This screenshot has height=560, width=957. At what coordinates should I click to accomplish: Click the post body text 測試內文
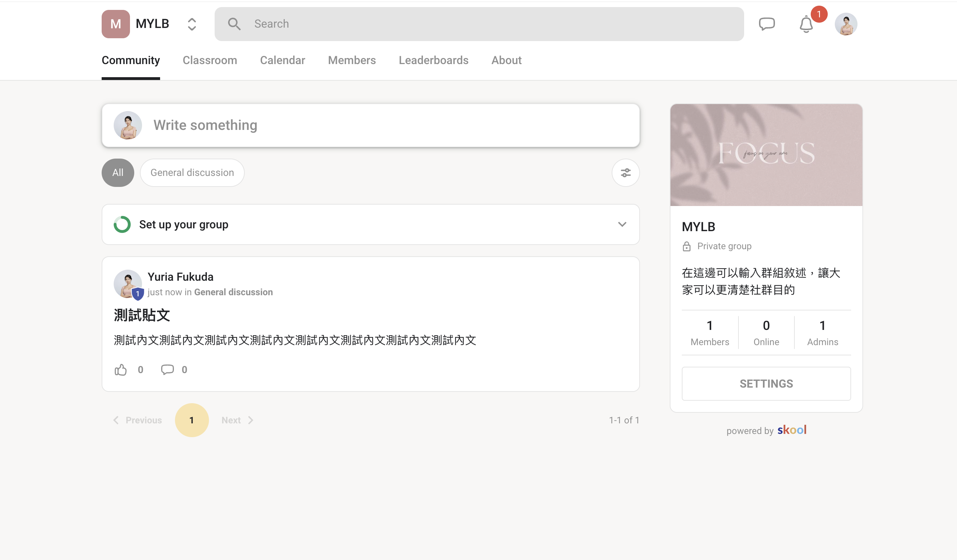pos(295,340)
